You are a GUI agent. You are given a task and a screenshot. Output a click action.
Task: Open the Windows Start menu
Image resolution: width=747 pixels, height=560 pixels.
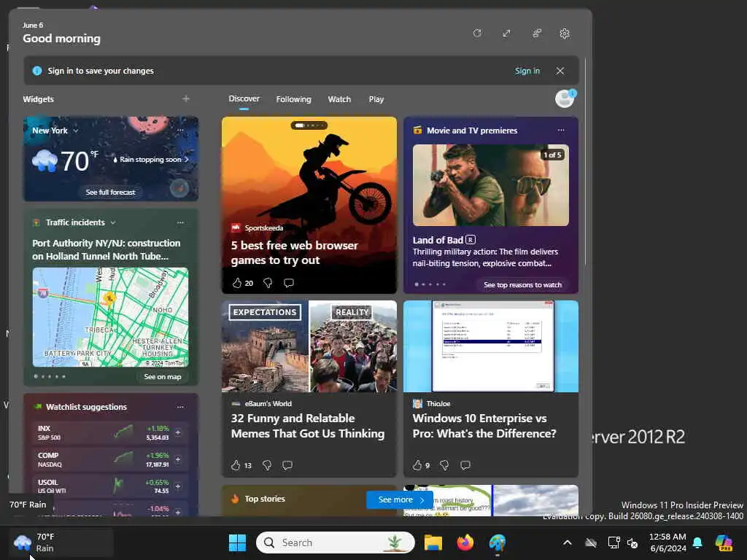237,542
